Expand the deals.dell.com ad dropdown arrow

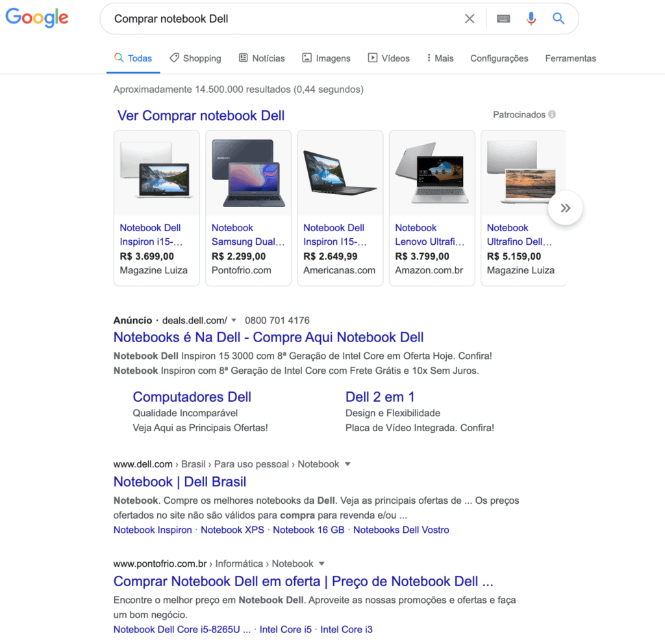[x=234, y=320]
